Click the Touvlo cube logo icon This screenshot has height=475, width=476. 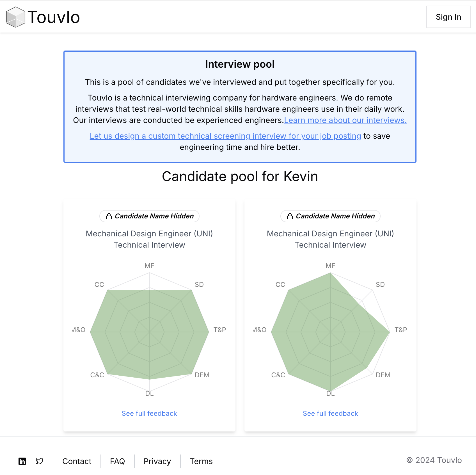16,17
